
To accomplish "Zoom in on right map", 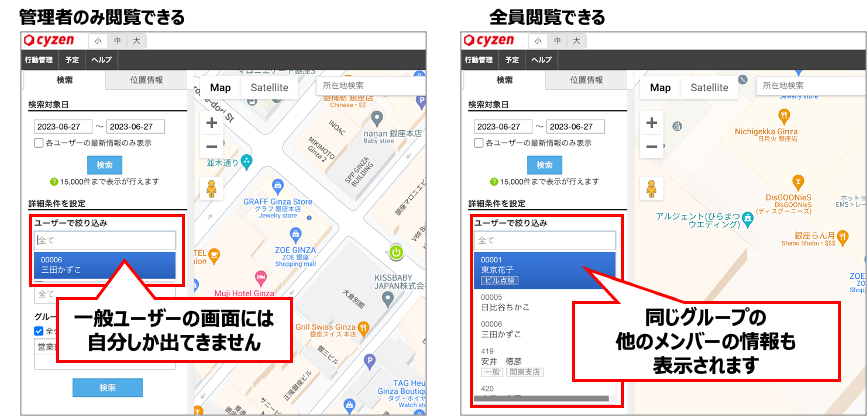I will click(651, 123).
